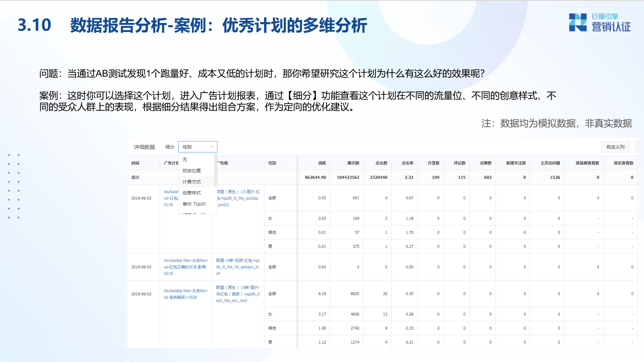Screen dimensions: 644x362
Task: Click 展示数 value 601
Action: [x=356, y=198]
